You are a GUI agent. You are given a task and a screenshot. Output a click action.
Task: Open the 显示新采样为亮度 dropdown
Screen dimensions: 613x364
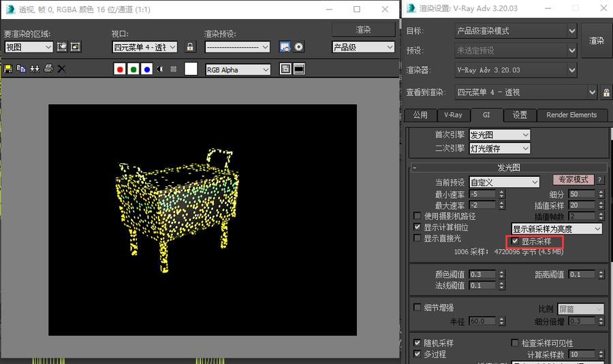tap(556, 229)
